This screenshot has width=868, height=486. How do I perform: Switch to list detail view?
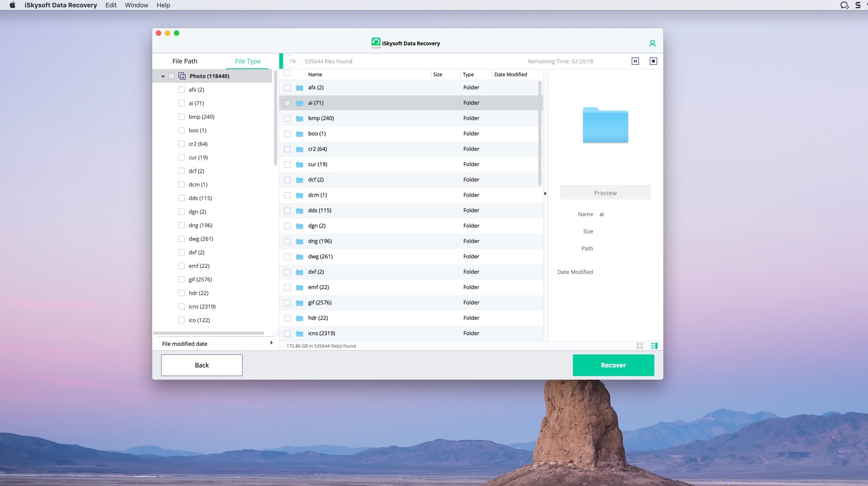click(654, 346)
